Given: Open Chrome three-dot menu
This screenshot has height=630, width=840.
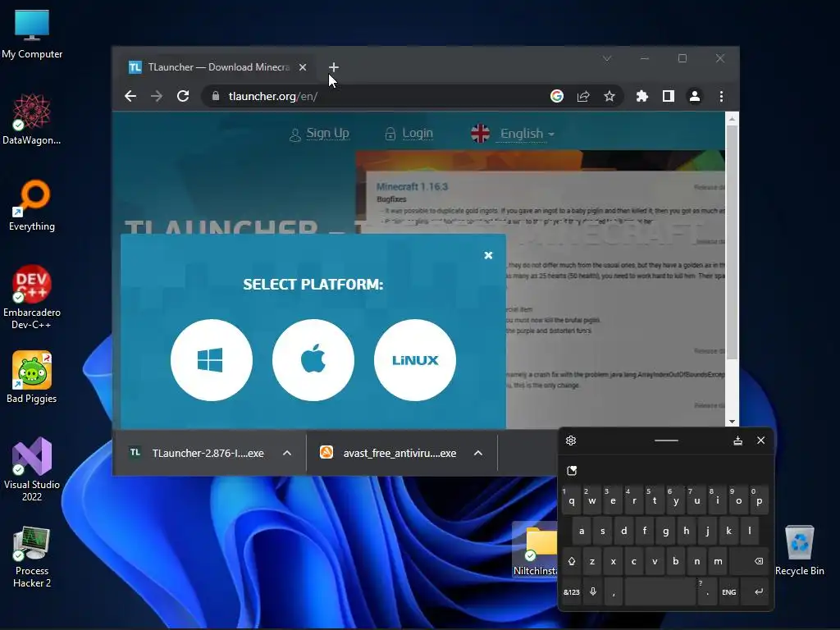Looking at the screenshot, I should click(x=721, y=96).
